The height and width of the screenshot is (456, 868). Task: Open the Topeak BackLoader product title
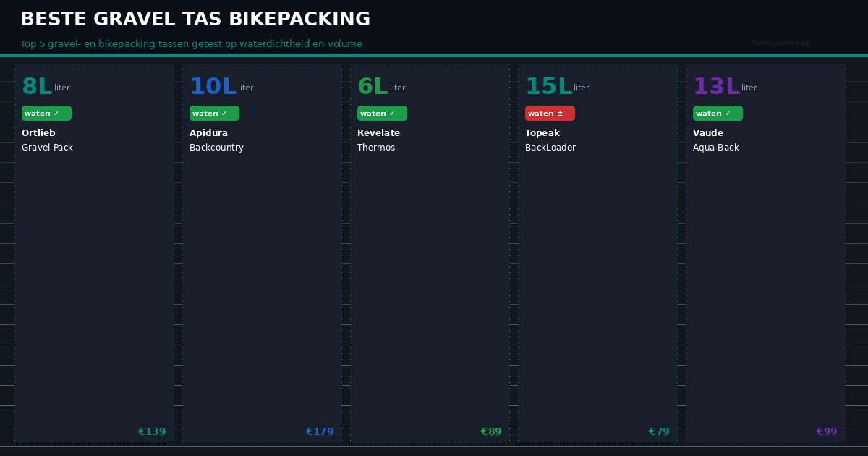[550, 140]
